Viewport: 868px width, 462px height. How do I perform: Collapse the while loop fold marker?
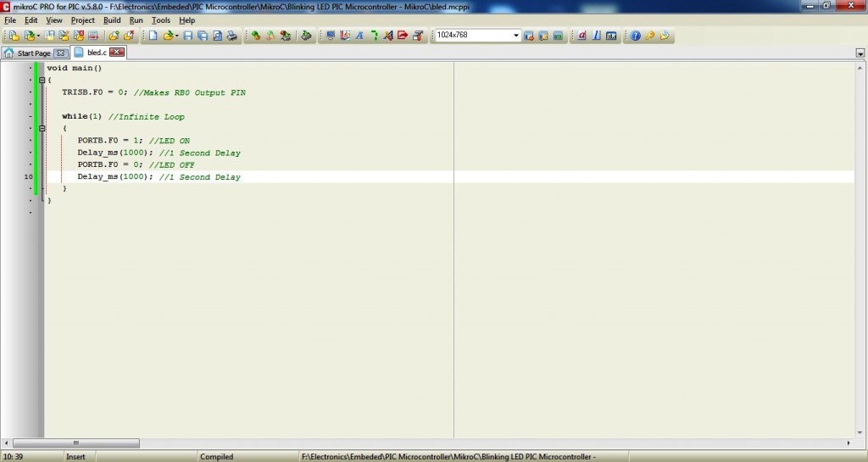pyautogui.click(x=42, y=128)
